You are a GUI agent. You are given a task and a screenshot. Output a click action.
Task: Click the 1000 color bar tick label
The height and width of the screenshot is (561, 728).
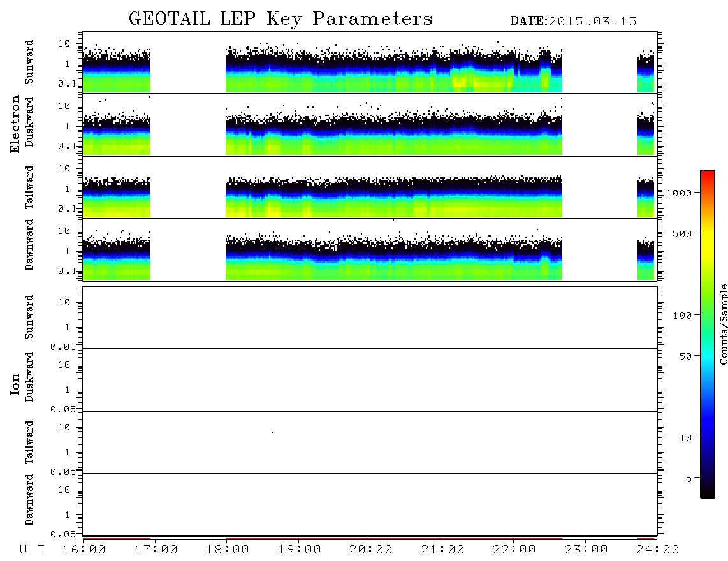(x=680, y=193)
